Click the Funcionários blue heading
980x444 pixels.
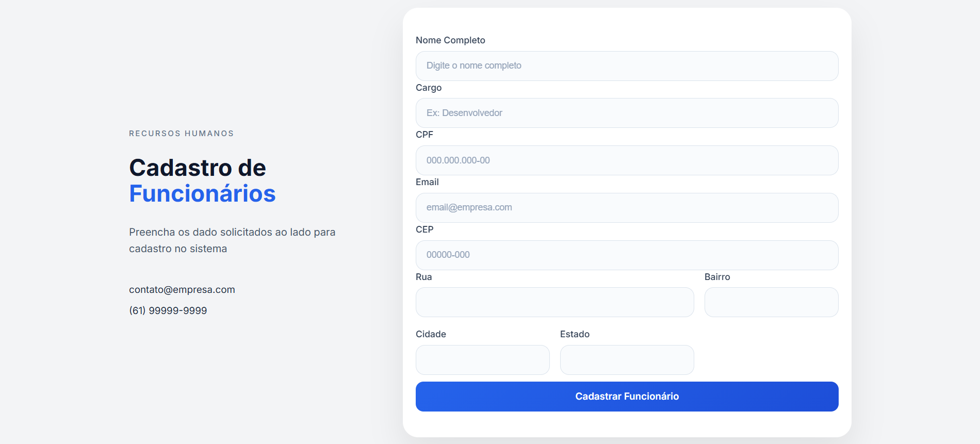[202, 194]
